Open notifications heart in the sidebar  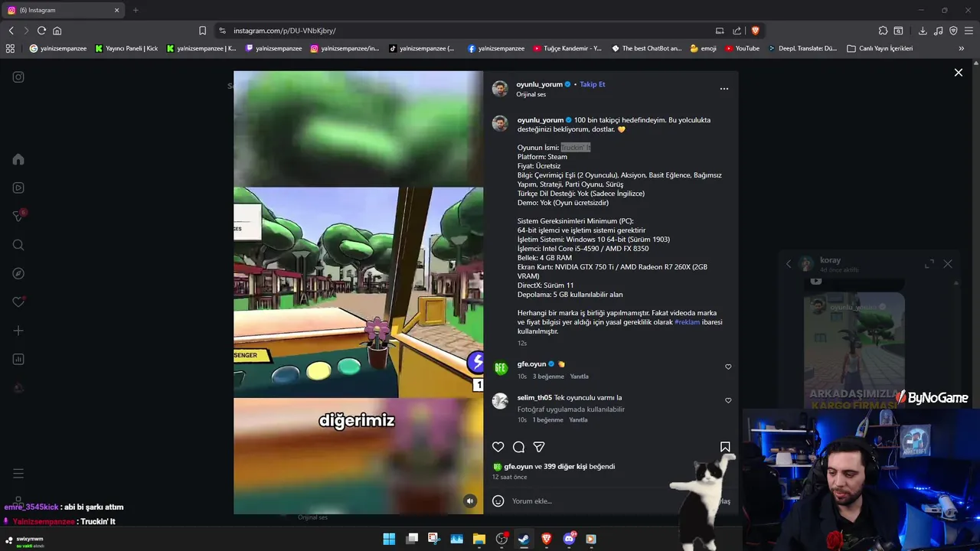coord(18,302)
